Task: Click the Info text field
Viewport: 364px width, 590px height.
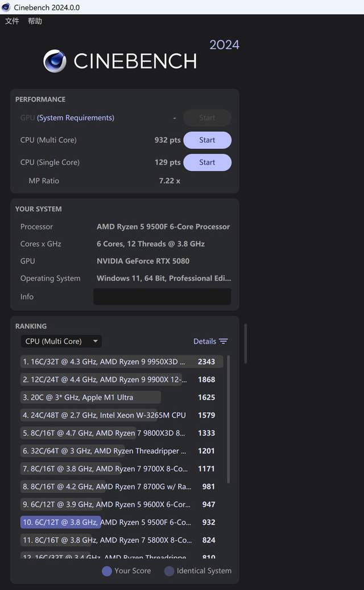Action: tap(162, 297)
